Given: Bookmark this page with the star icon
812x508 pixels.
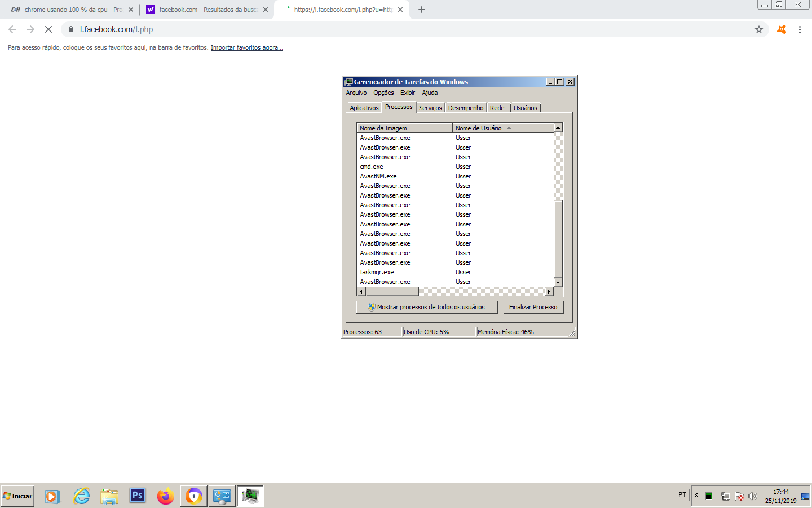Looking at the screenshot, I should 759,29.
